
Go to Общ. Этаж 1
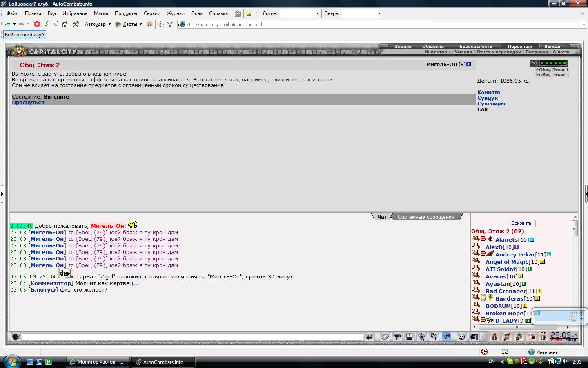point(553,70)
